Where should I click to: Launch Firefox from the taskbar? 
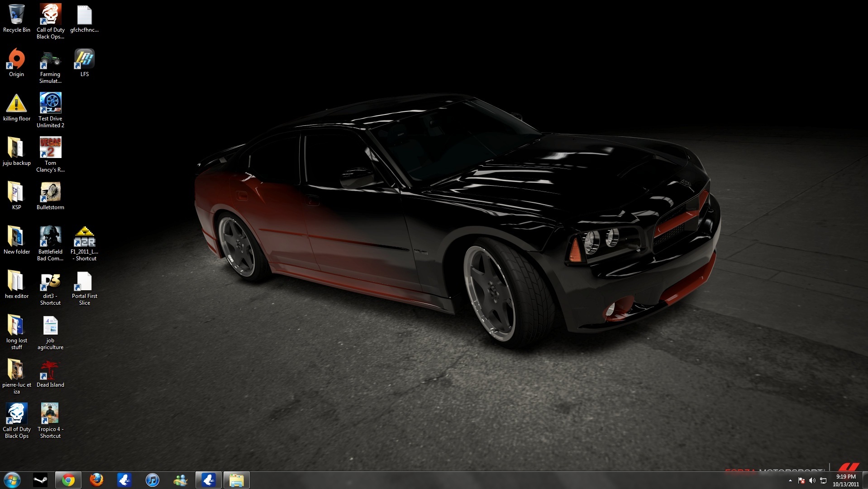[x=96, y=480]
